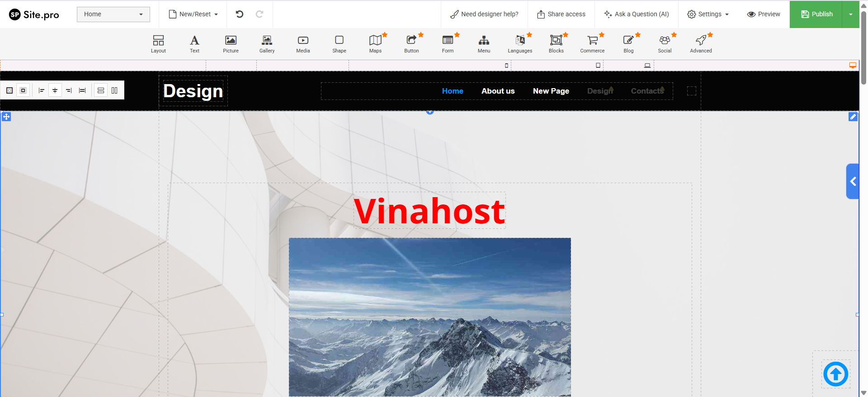Open the Blocks tool
868x397 pixels.
click(x=556, y=44)
